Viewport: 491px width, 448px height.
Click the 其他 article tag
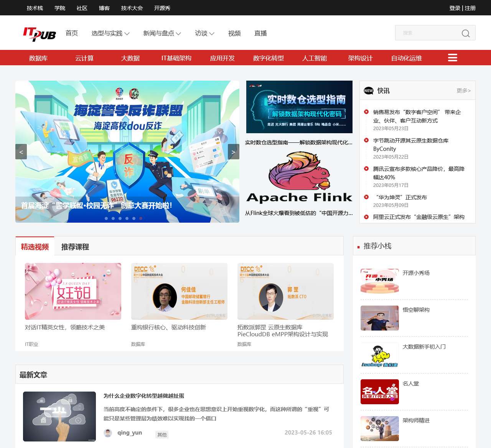[162, 435]
